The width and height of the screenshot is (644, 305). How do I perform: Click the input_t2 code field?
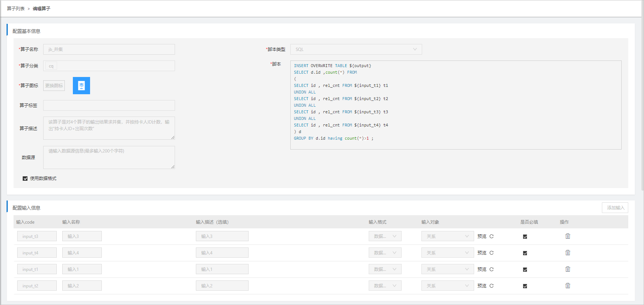click(x=37, y=286)
